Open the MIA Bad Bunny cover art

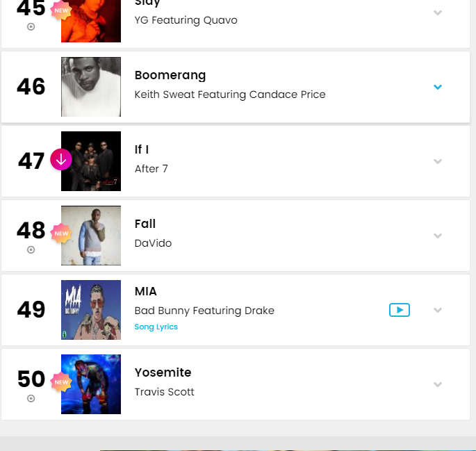point(91,310)
